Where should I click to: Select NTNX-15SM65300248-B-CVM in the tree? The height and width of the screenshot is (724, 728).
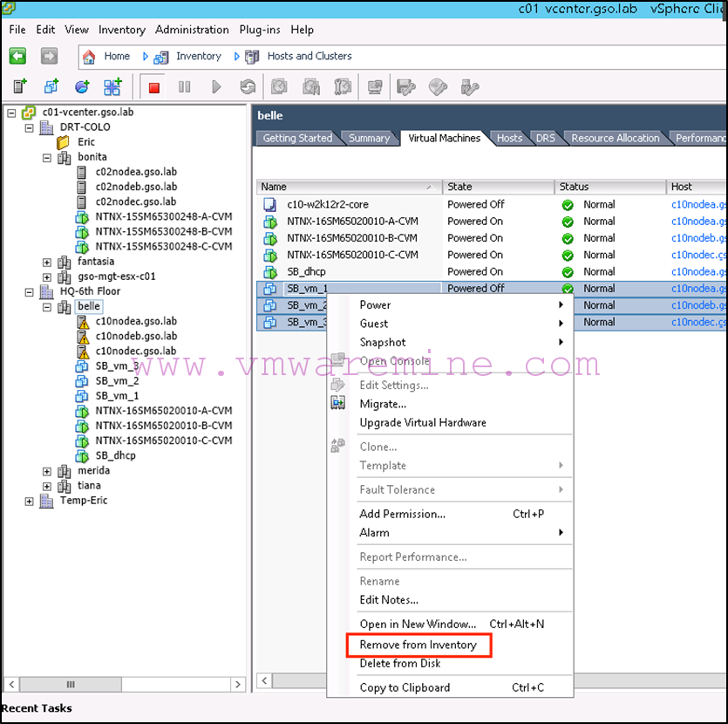pos(163,231)
